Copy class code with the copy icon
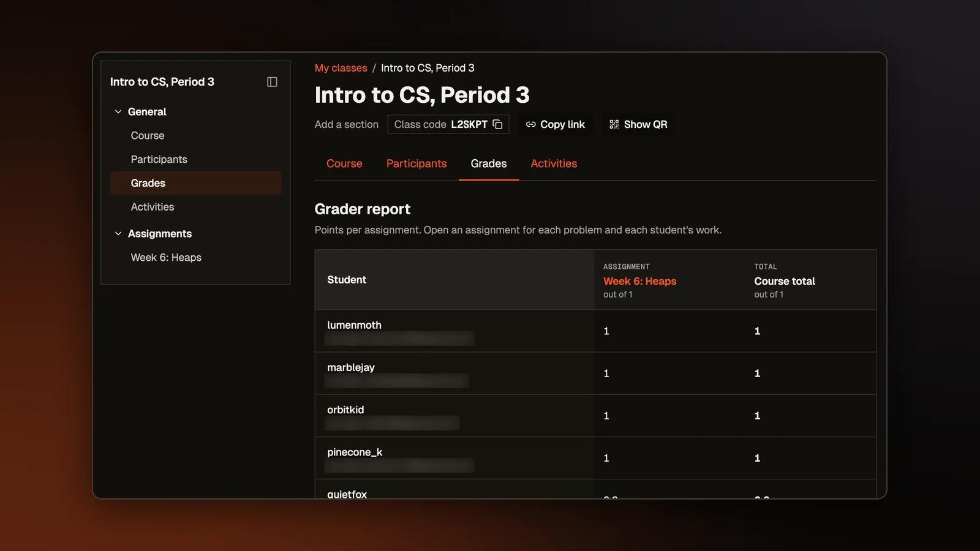Viewport: 980px width, 551px height. click(x=497, y=124)
